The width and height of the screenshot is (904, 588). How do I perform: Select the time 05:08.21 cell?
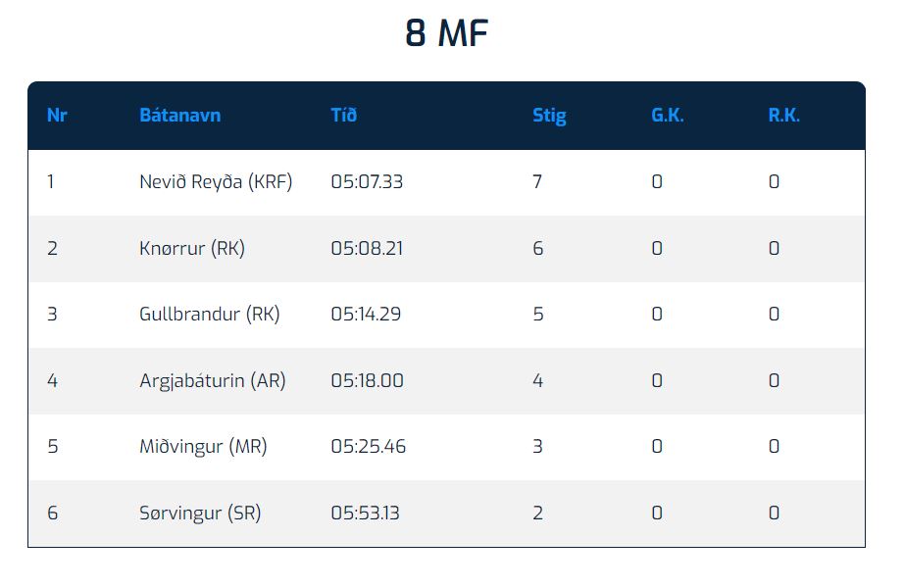(x=367, y=249)
